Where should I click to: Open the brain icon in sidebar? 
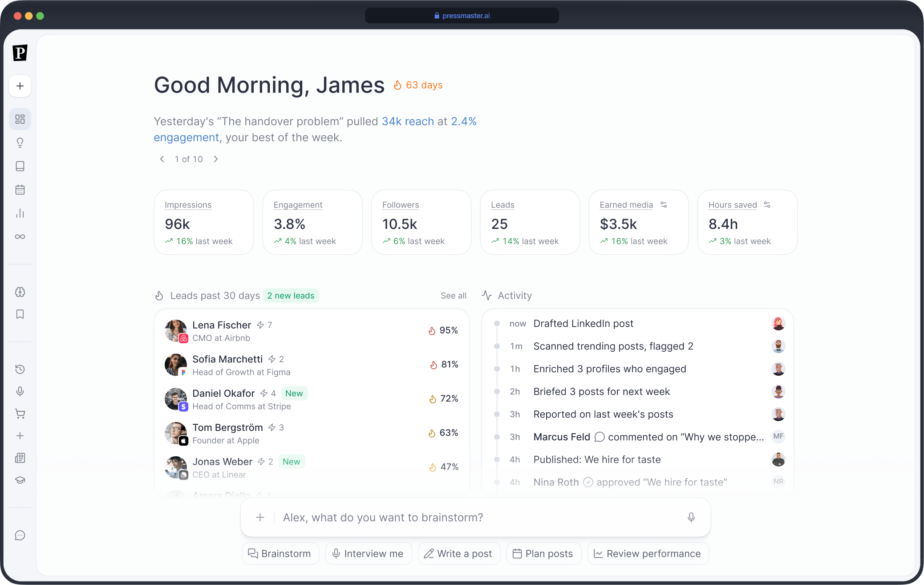point(20,292)
